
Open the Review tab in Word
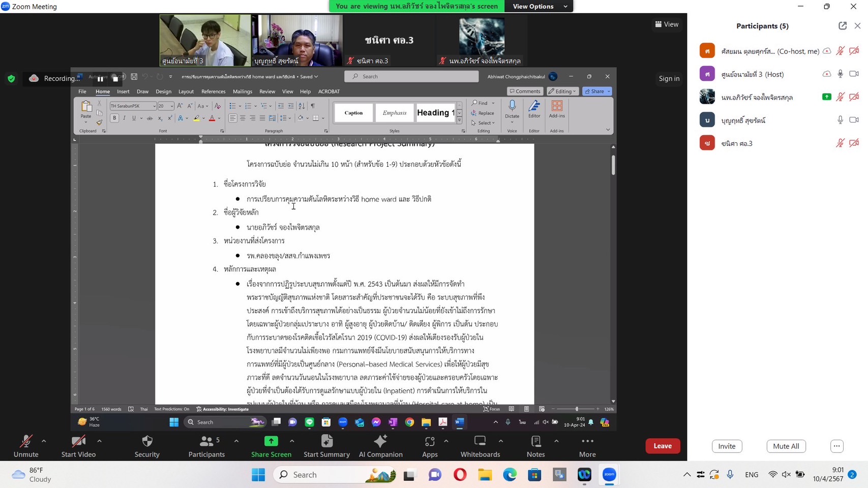pos(267,91)
